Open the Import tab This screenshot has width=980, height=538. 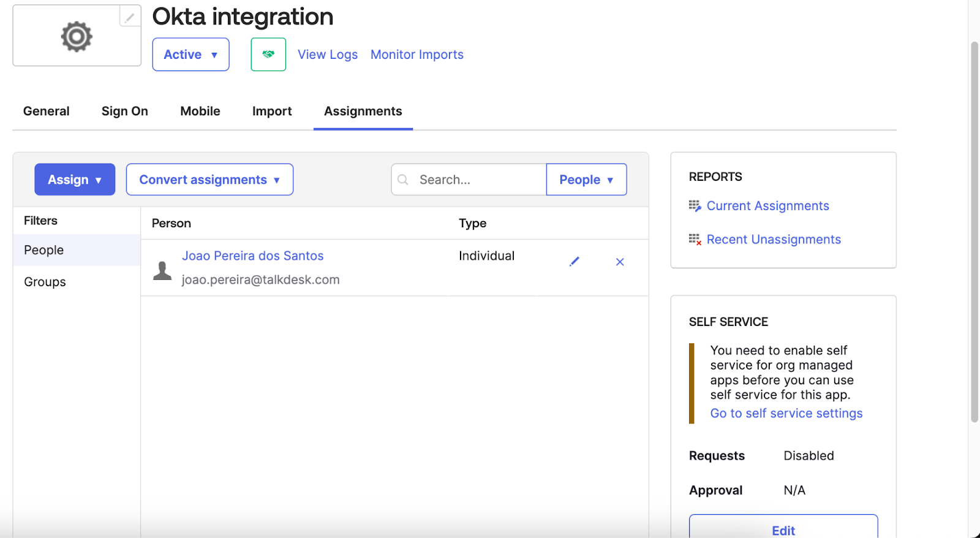(x=272, y=111)
